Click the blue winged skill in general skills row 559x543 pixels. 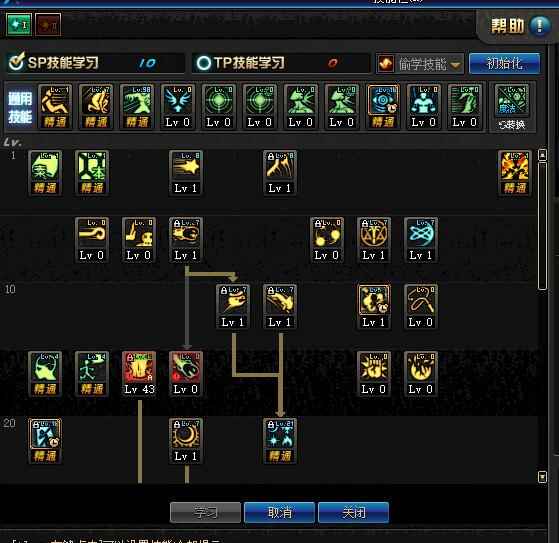coord(178,107)
